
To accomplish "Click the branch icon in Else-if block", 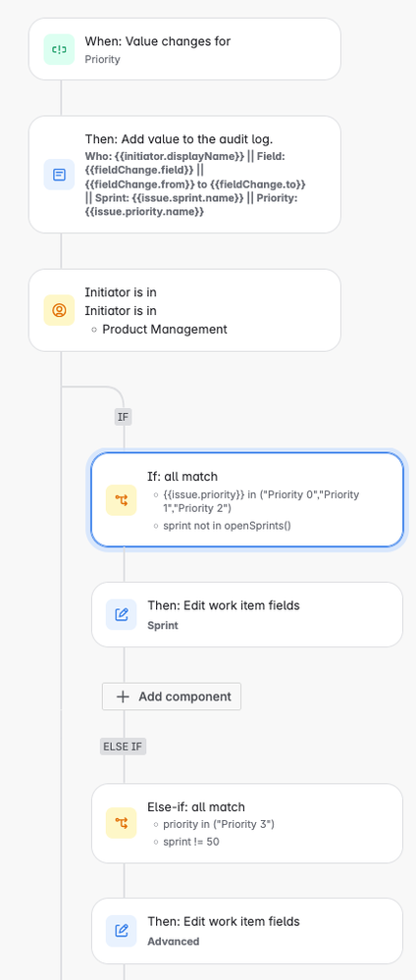I will coord(122,822).
